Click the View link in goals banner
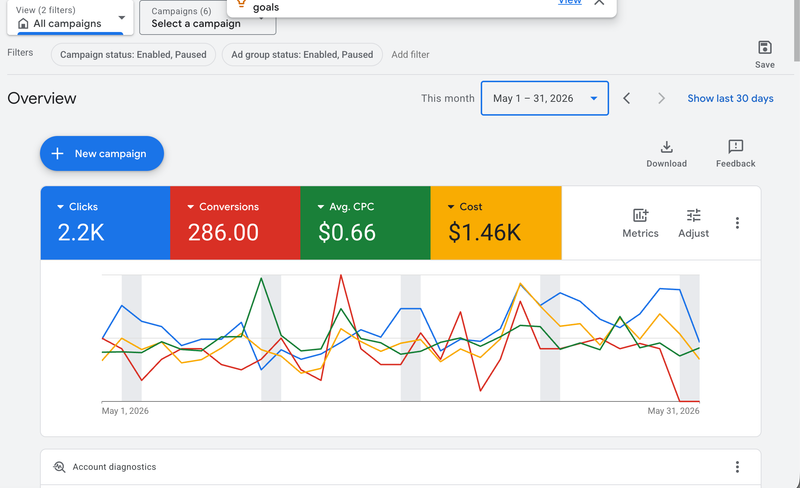Screen dimensions: 800x488 [569, 2]
